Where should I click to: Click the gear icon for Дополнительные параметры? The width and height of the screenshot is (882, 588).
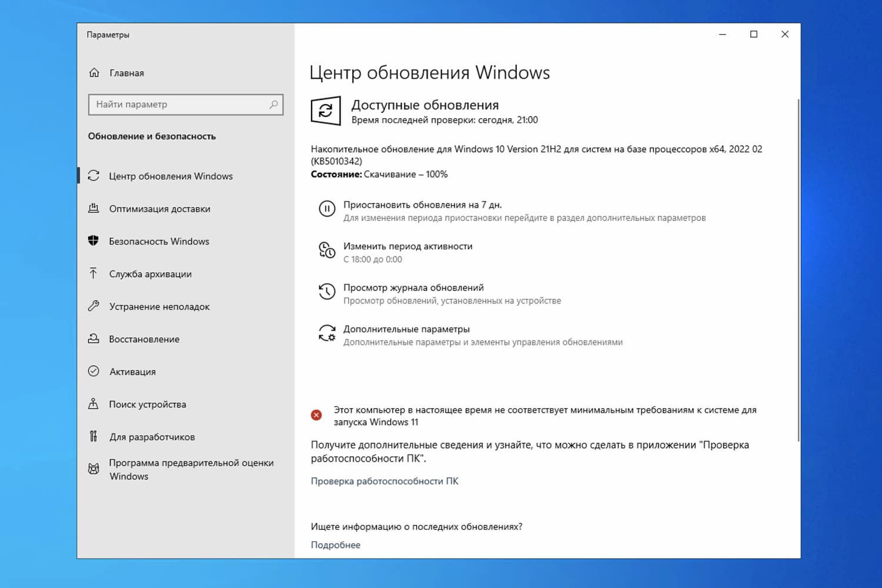[x=327, y=333]
